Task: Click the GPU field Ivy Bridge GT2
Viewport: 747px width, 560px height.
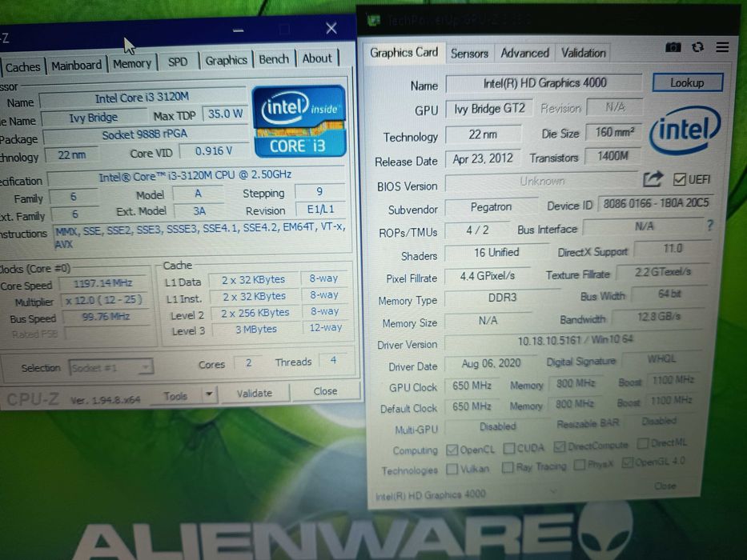Action: point(488,109)
